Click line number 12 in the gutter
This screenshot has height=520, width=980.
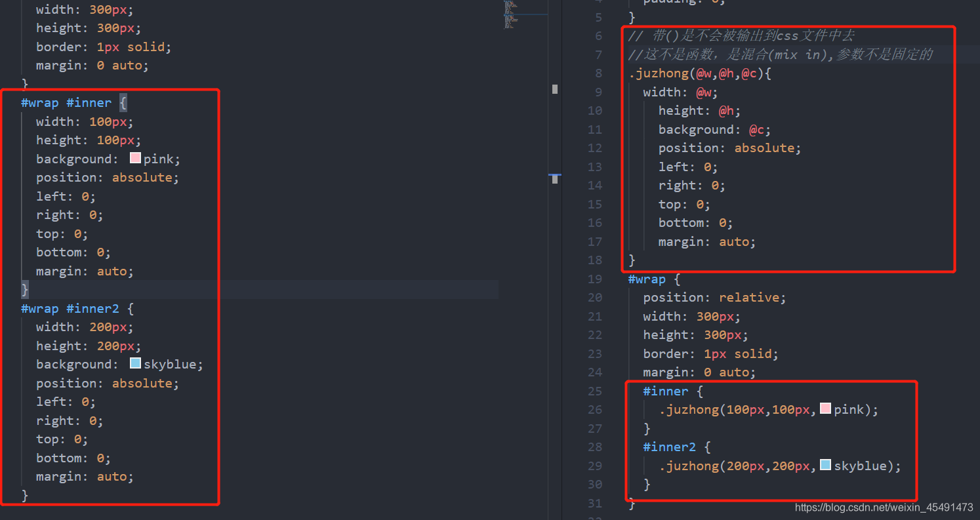pyautogui.click(x=595, y=148)
